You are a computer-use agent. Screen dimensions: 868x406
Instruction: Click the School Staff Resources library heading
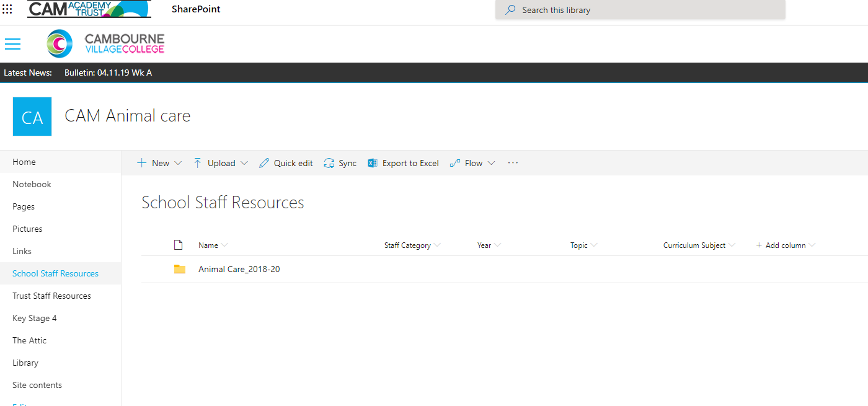(223, 203)
